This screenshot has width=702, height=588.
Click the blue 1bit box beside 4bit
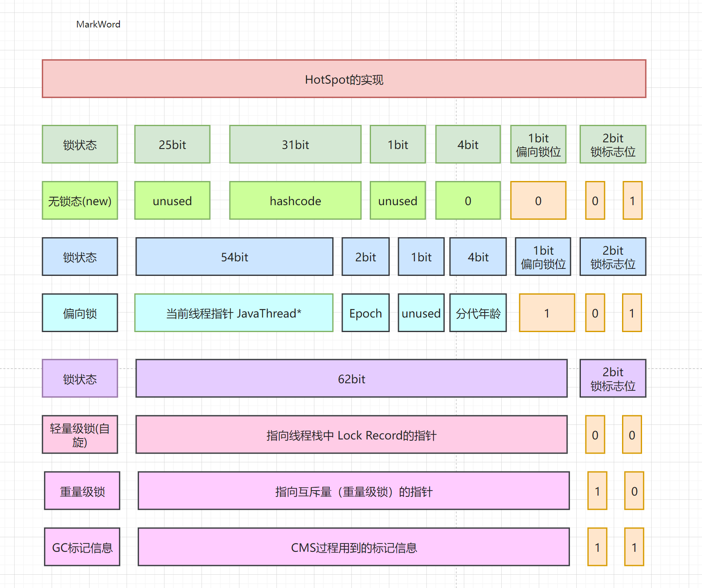(421, 256)
